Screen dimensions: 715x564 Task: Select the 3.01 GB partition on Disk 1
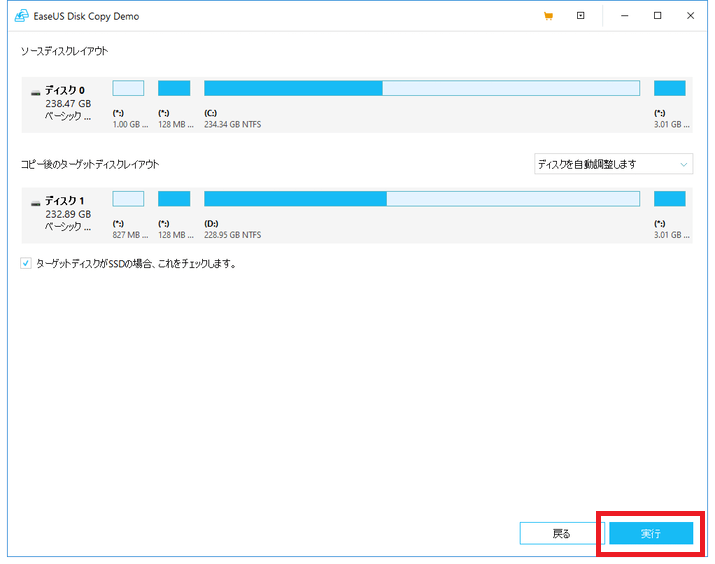[x=669, y=198]
